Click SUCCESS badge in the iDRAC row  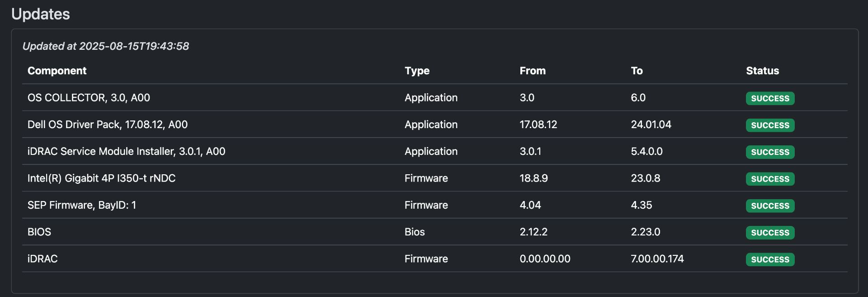(770, 259)
